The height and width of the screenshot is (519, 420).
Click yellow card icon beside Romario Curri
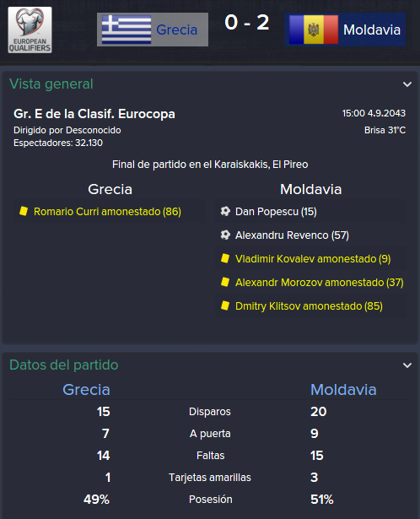(x=24, y=211)
